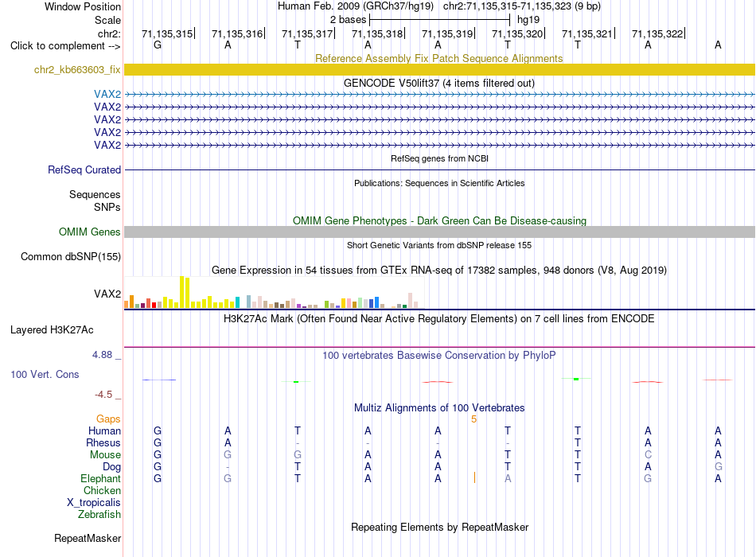
Task: Select the Zebrafish species label
Action: pyautogui.click(x=99, y=515)
